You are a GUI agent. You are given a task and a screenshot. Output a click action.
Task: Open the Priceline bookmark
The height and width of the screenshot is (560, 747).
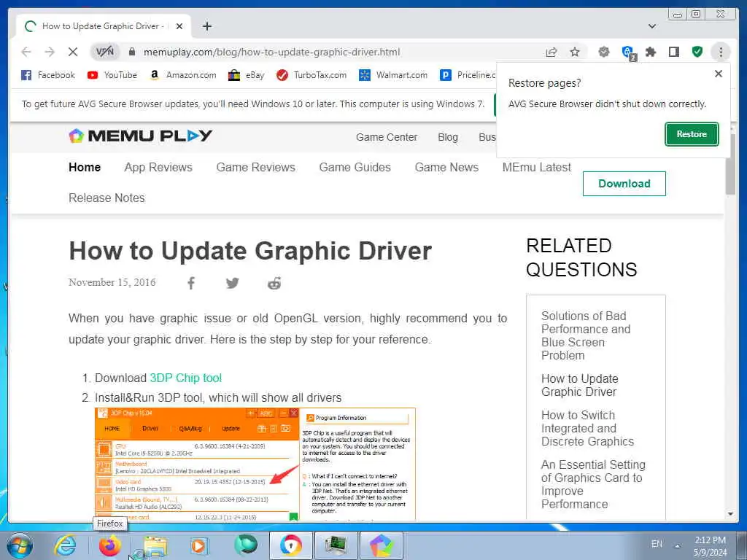468,75
